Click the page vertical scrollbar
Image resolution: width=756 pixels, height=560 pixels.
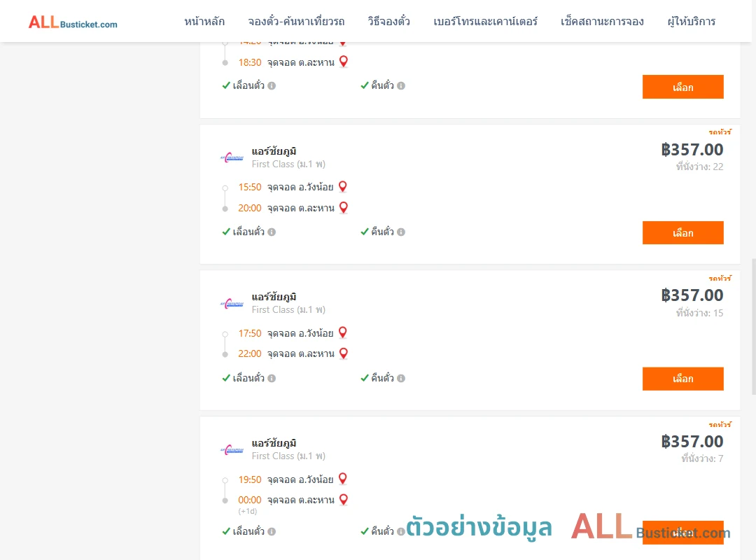[x=754, y=326]
